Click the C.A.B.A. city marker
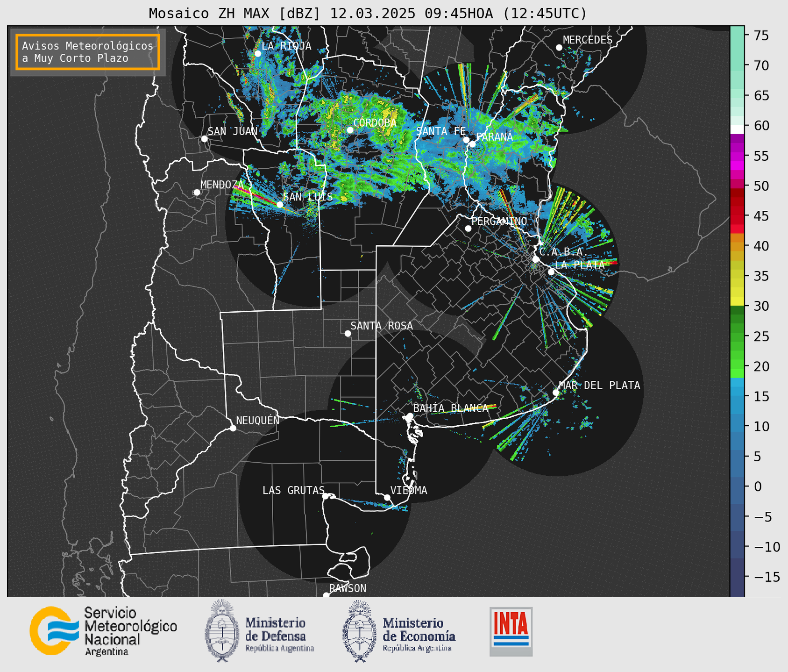Screen dimensions: 788x672 coord(536,259)
